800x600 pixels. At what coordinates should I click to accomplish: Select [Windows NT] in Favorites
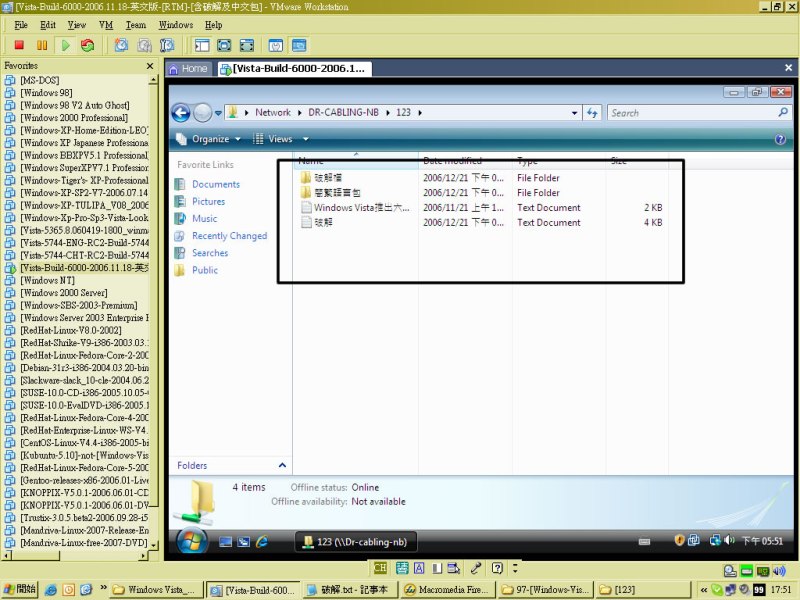[47, 281]
